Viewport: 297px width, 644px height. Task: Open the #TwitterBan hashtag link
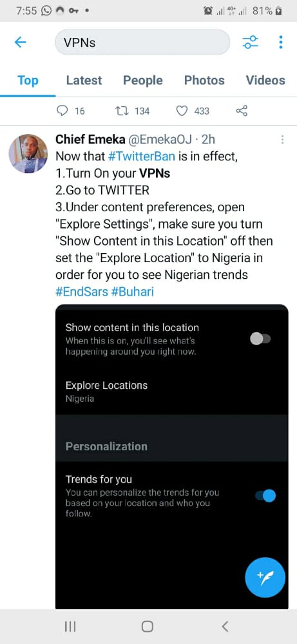click(142, 156)
